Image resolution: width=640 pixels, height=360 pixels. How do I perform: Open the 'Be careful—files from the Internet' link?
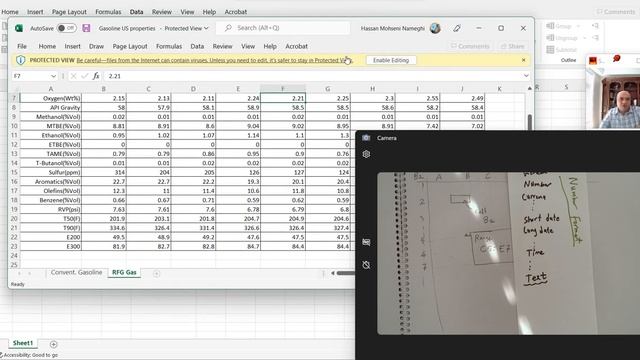[215, 60]
